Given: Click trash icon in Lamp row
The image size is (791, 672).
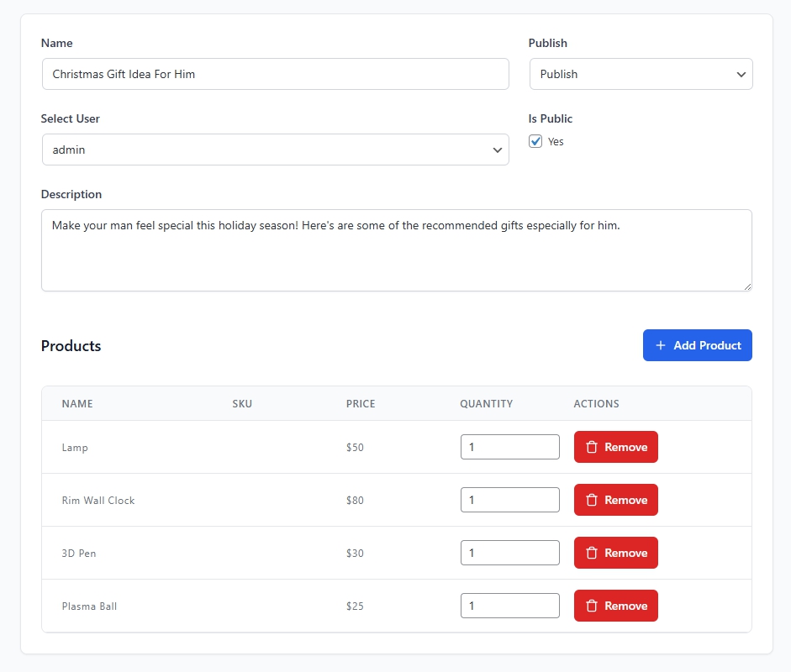Looking at the screenshot, I should pos(591,448).
